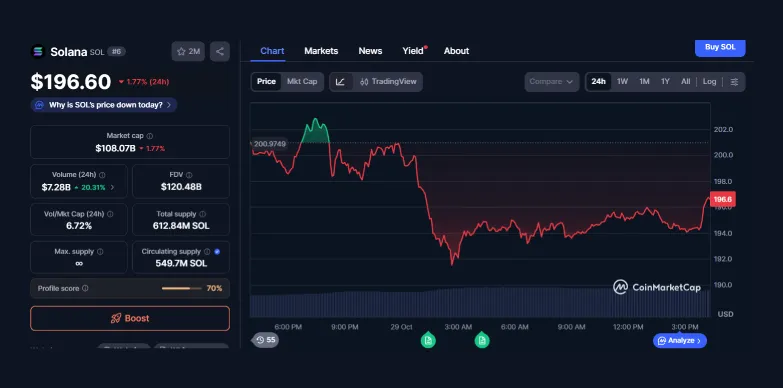
Task: Click FDV info icon
Action: [189, 175]
